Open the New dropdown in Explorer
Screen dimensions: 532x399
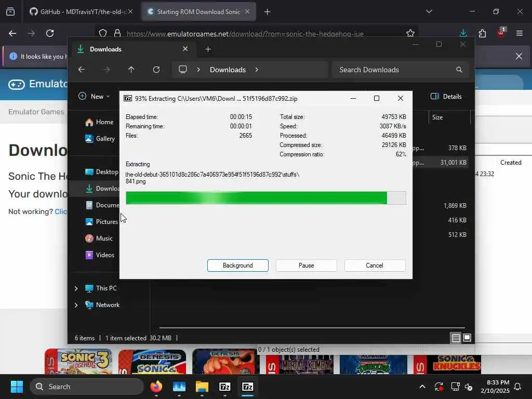(x=94, y=96)
